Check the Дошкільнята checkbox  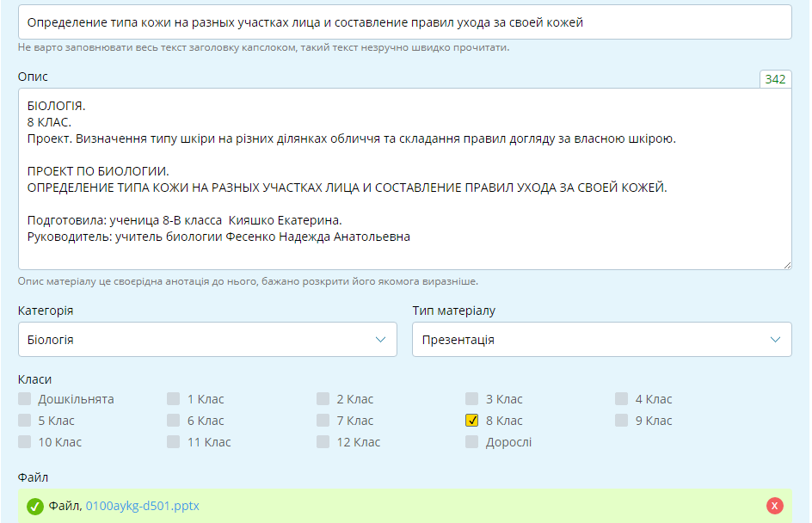[24, 398]
